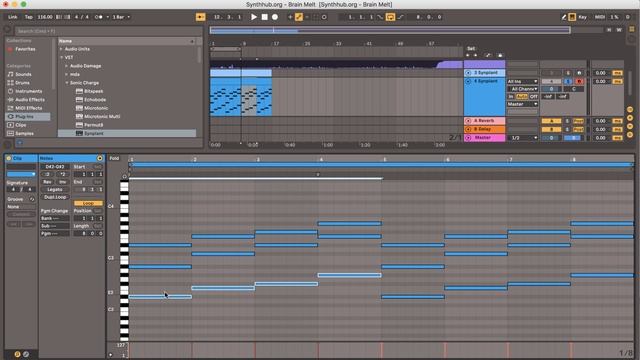Viewport: 640px width, 360px height.
Task: Click the Notes box circular toggle icon
Action: pos(100,158)
